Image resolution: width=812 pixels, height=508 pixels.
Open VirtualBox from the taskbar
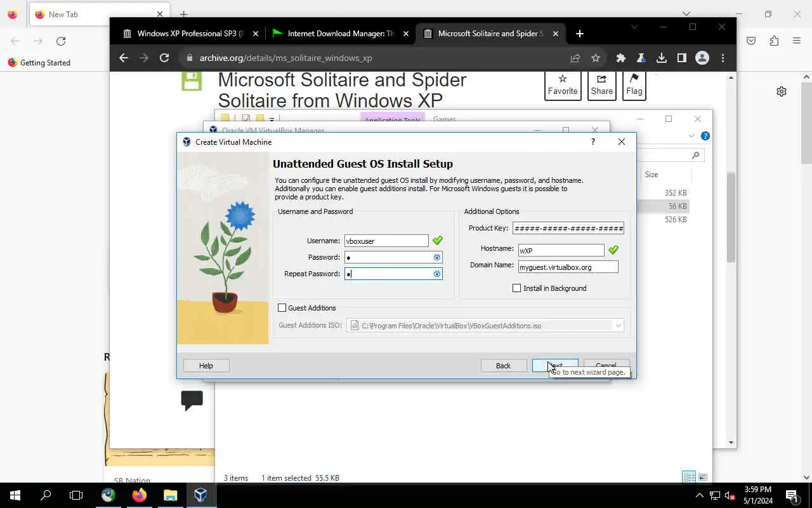pyautogui.click(x=201, y=495)
